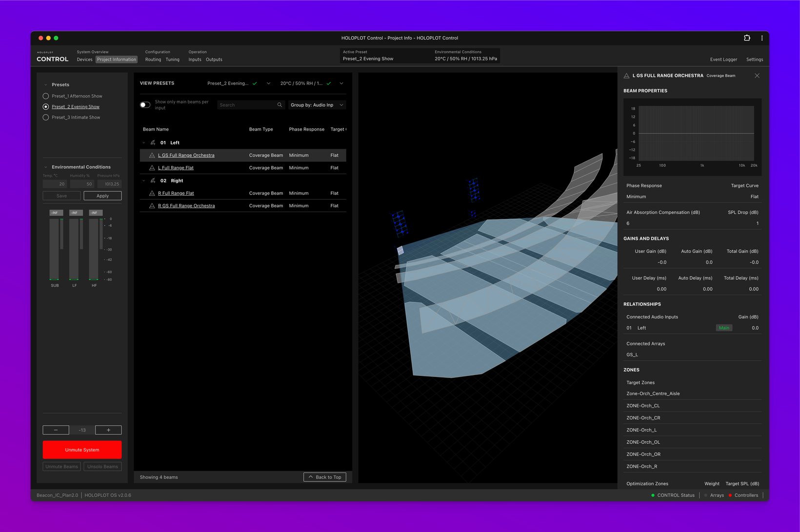Image resolution: width=800 pixels, height=532 pixels.
Task: Click triangle icon of R Full Range Flat
Action: pos(152,193)
